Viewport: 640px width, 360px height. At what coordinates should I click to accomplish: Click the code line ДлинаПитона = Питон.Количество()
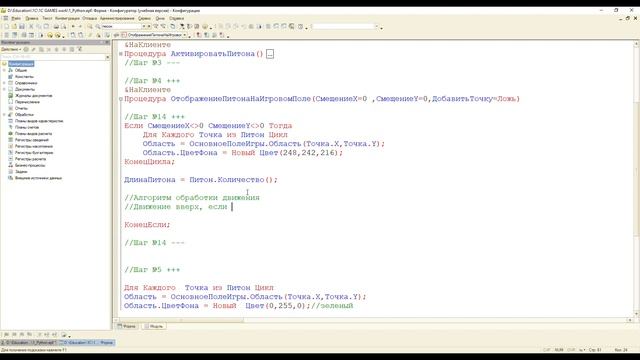point(201,180)
